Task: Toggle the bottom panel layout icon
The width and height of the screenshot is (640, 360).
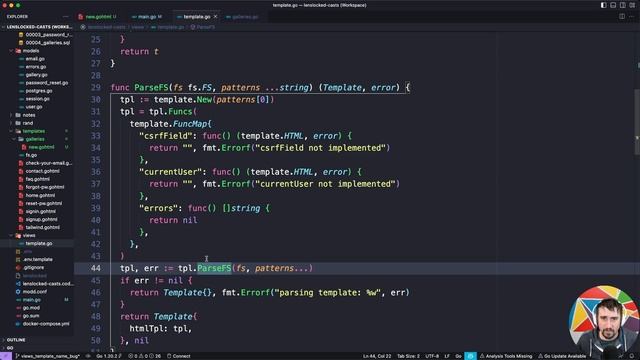Action: (613, 5)
